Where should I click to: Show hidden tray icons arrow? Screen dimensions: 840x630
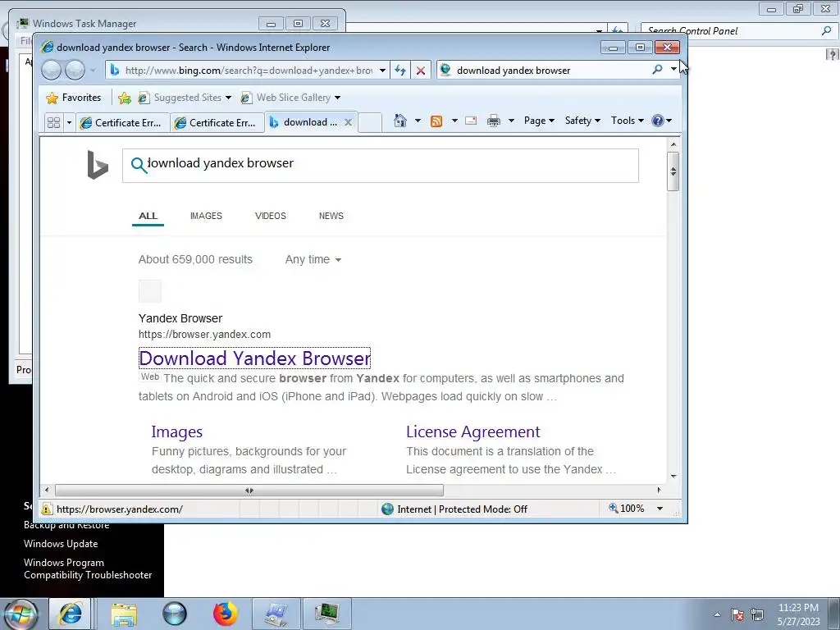(x=717, y=614)
